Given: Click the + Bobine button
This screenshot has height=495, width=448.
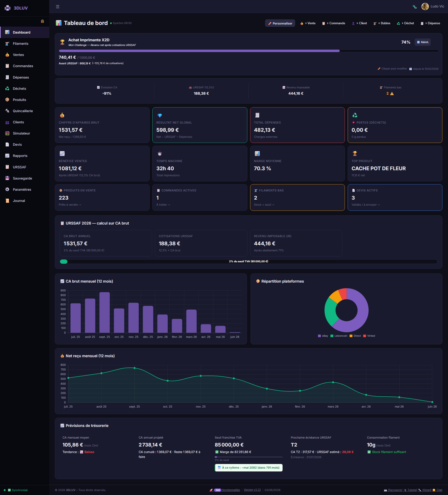Looking at the screenshot, I should tap(382, 23).
